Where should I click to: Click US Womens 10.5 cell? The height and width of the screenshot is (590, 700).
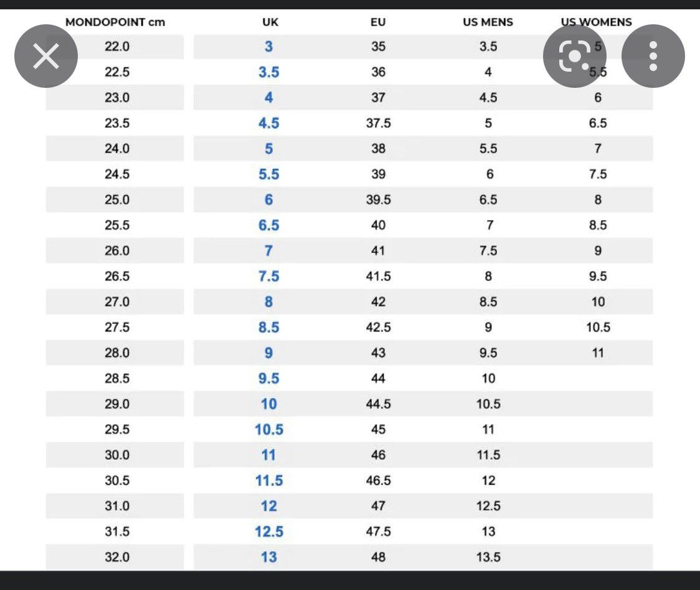pyautogui.click(x=598, y=327)
